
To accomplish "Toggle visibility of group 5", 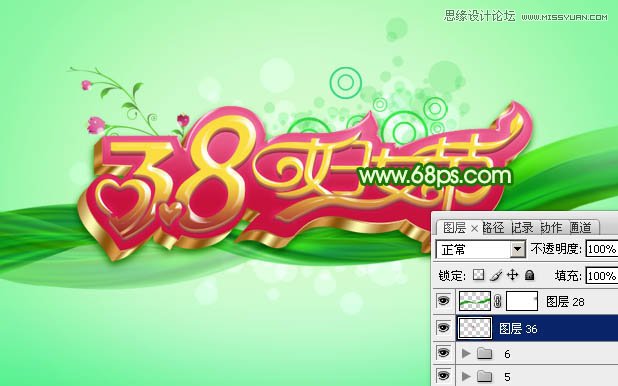I will pyautogui.click(x=443, y=376).
